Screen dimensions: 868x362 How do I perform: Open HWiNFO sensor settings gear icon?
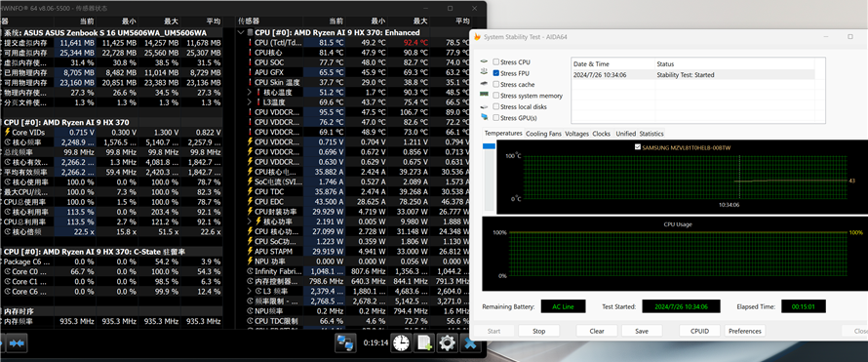[447, 343]
